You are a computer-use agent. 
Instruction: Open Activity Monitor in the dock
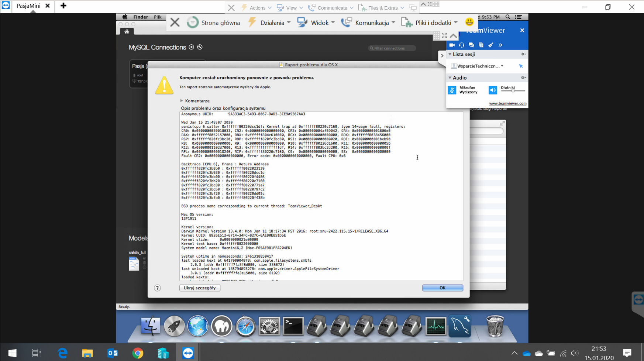(436, 326)
